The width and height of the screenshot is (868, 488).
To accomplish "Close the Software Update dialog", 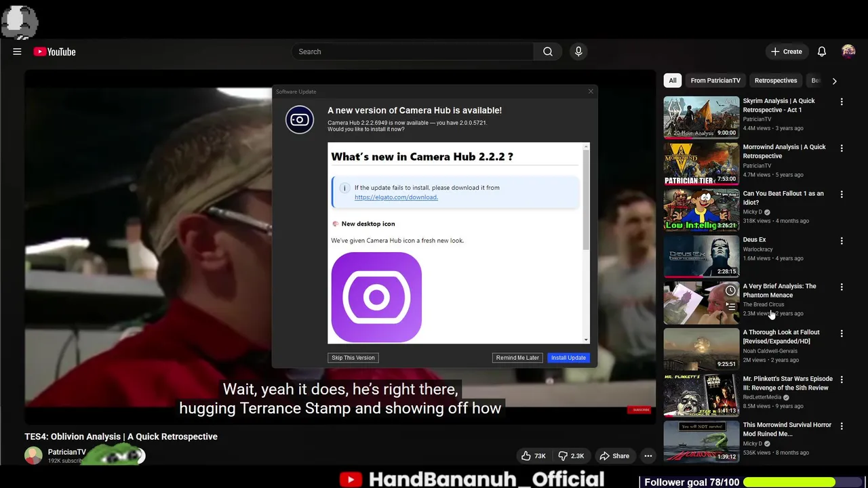I will tap(591, 91).
